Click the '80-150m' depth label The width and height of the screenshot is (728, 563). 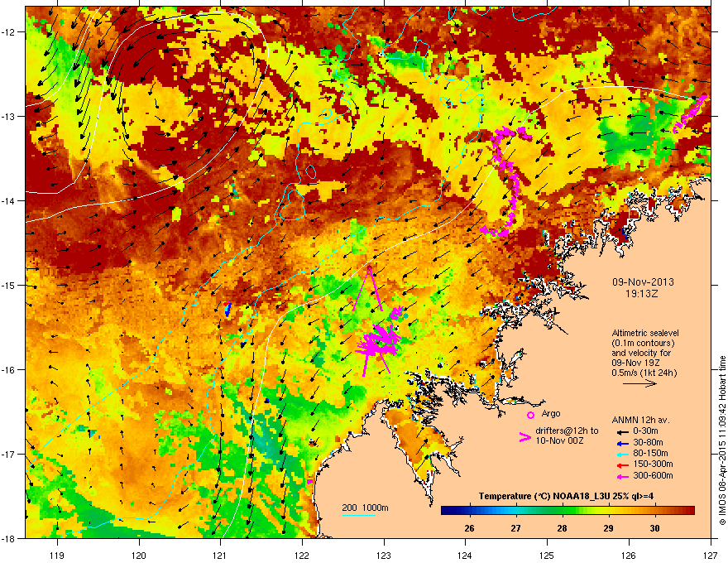650,454
